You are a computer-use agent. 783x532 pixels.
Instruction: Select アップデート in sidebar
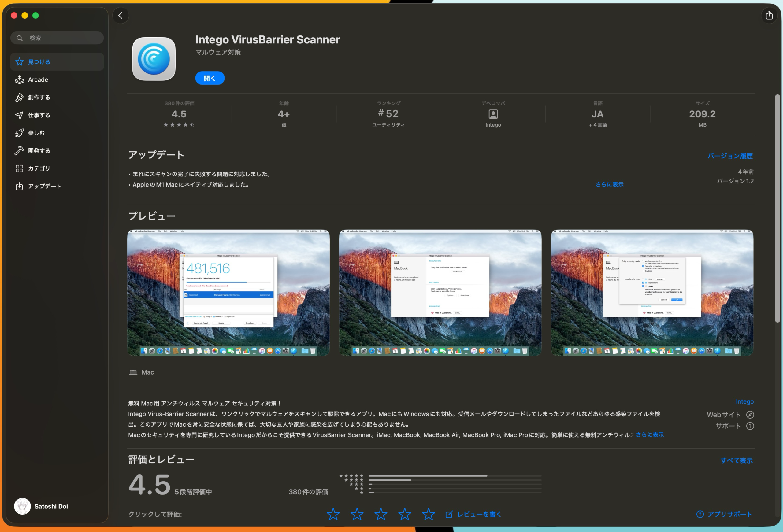pyautogui.click(x=44, y=186)
